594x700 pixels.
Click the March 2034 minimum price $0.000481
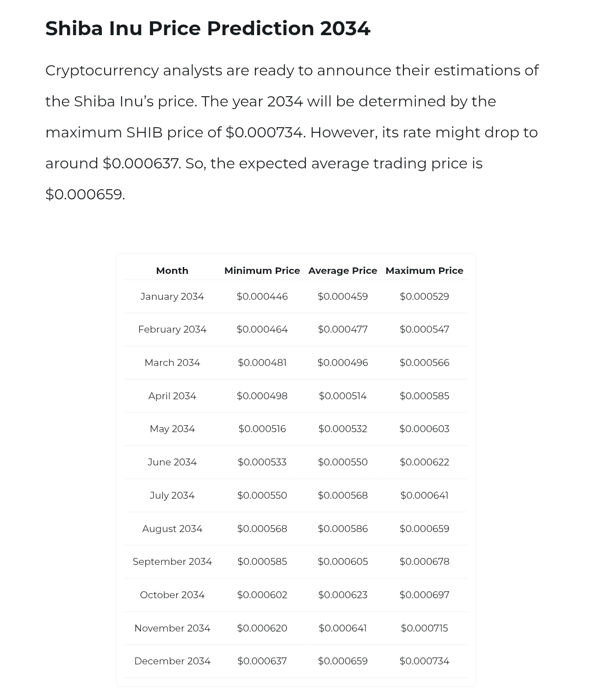tap(262, 363)
